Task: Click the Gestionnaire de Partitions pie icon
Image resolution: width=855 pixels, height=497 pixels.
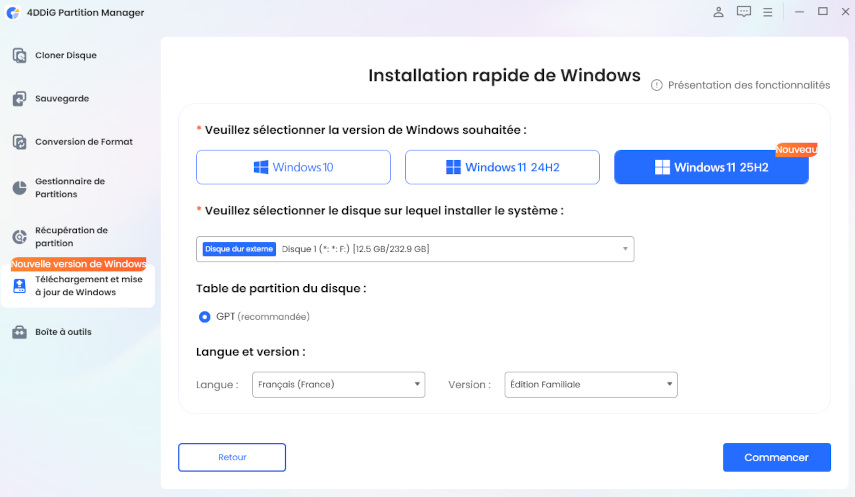Action: pyautogui.click(x=20, y=188)
